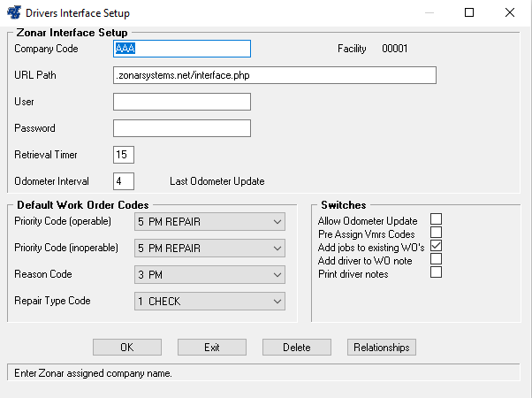Check the Print driver notes box
This screenshot has width=532, height=398.
436,272
